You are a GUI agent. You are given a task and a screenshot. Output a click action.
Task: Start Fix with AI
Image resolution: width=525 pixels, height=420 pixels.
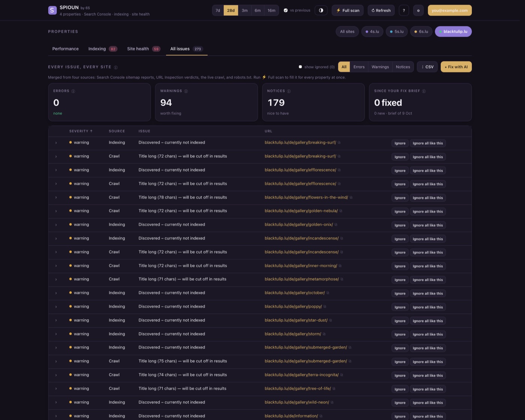click(456, 67)
